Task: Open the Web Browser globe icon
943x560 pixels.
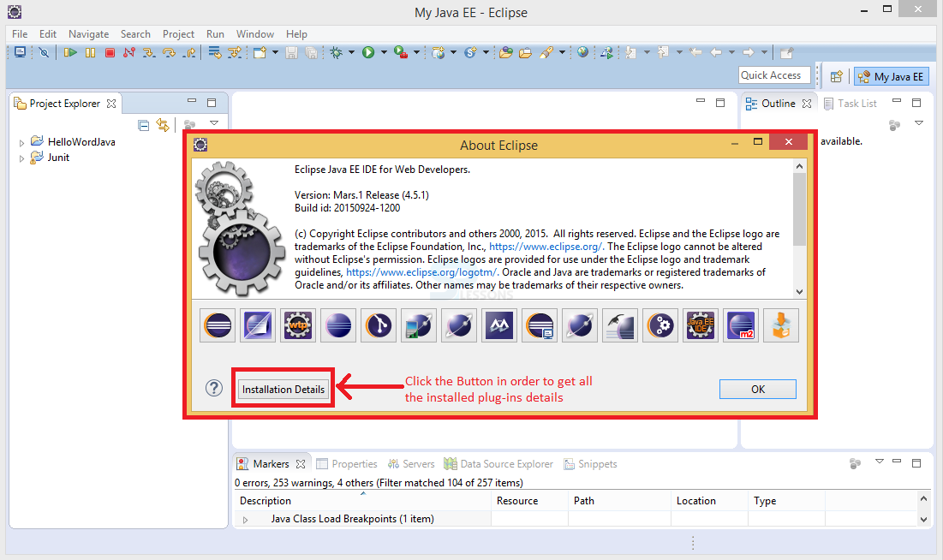Action: (582, 52)
